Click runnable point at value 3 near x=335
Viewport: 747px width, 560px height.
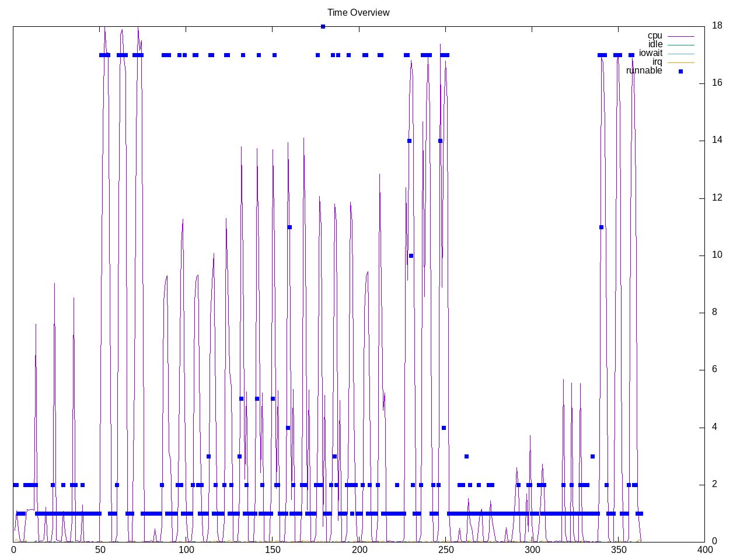pyautogui.click(x=592, y=456)
